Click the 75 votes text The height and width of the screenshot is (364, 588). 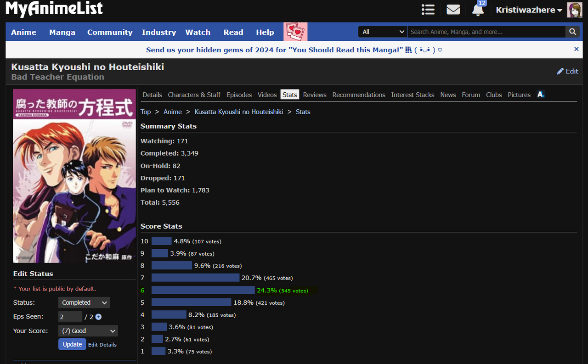(x=199, y=352)
